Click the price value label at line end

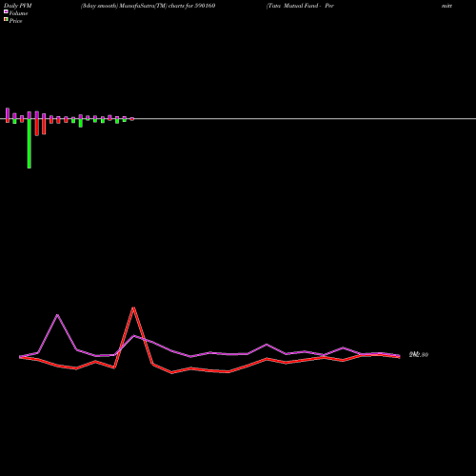click(419, 355)
